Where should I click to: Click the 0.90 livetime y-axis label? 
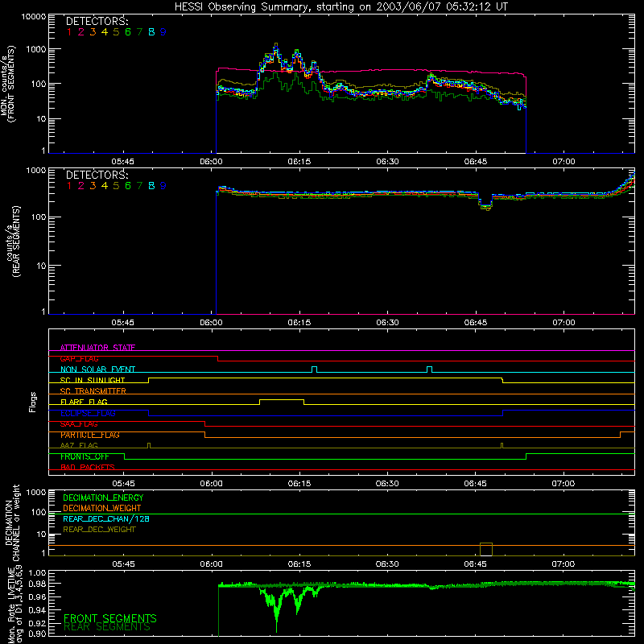(x=37, y=634)
